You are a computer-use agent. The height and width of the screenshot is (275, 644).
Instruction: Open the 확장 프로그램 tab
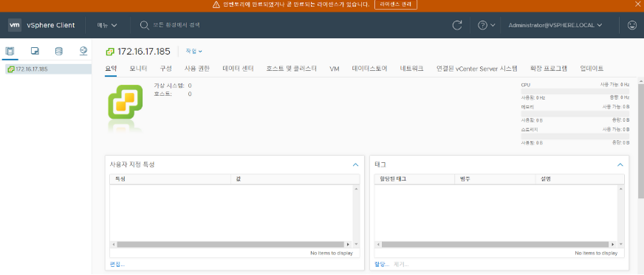coord(549,69)
